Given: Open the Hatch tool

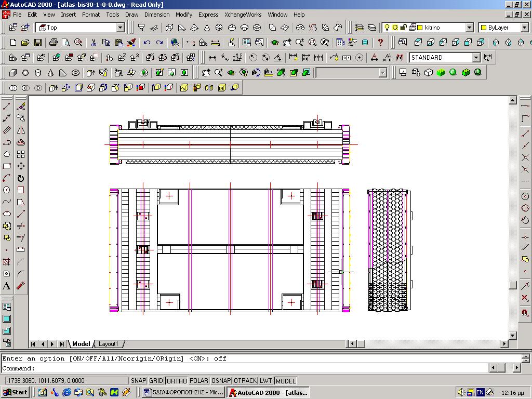Looking at the screenshot, I should pos(6,262).
